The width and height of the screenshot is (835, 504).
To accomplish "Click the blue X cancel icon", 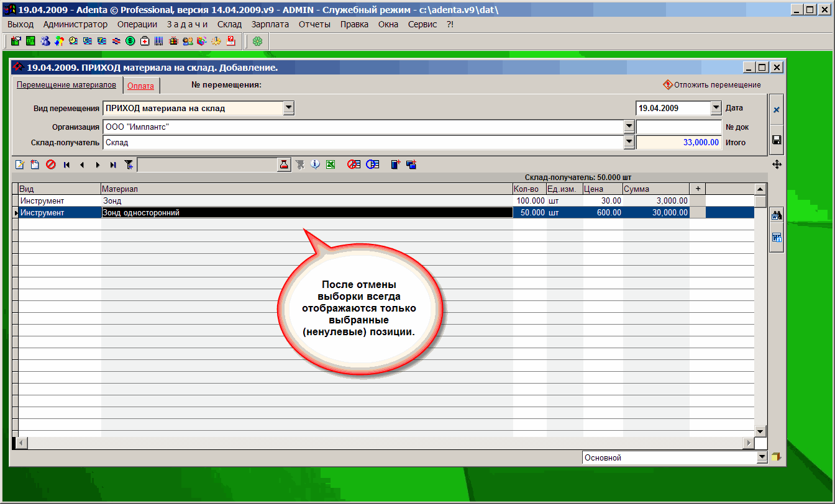I will tap(776, 110).
